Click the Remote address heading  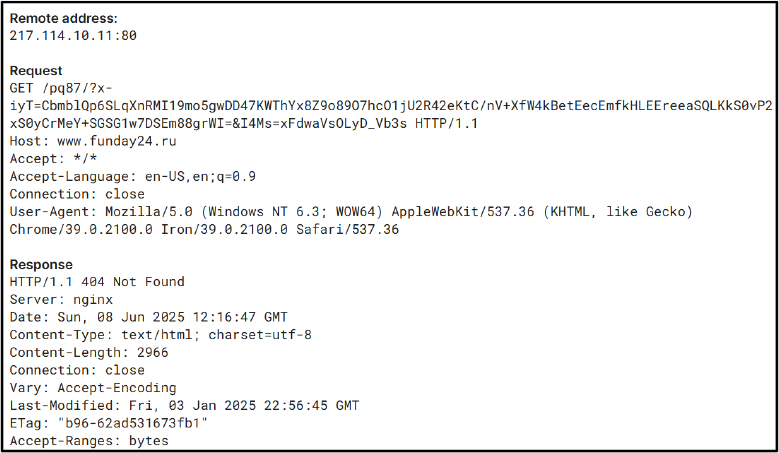(x=64, y=18)
